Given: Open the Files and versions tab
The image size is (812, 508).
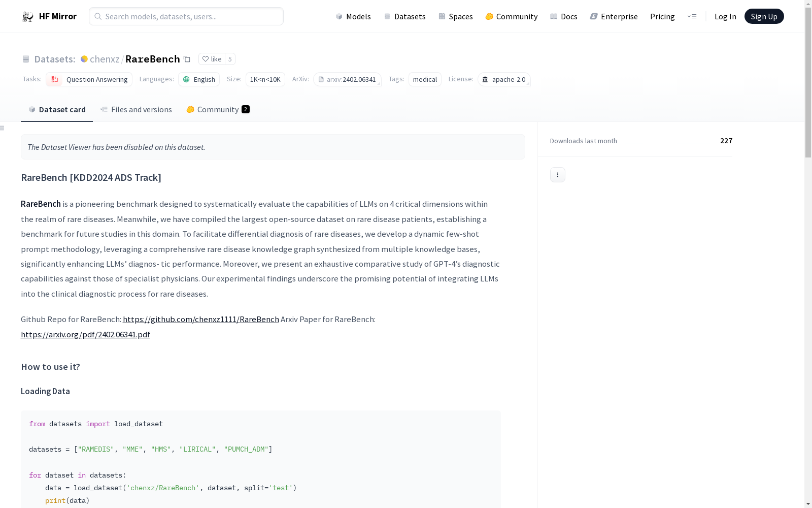Looking at the screenshot, I should click(x=136, y=110).
